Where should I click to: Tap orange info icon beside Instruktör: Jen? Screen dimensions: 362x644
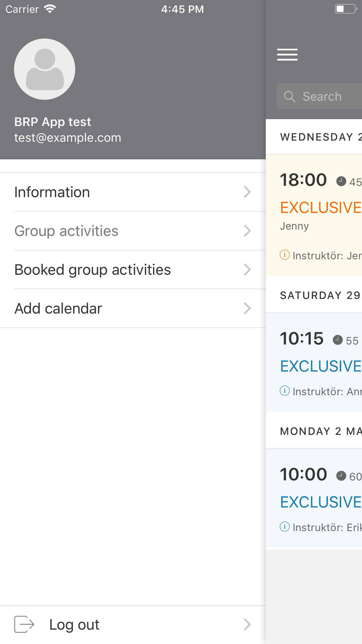click(285, 255)
